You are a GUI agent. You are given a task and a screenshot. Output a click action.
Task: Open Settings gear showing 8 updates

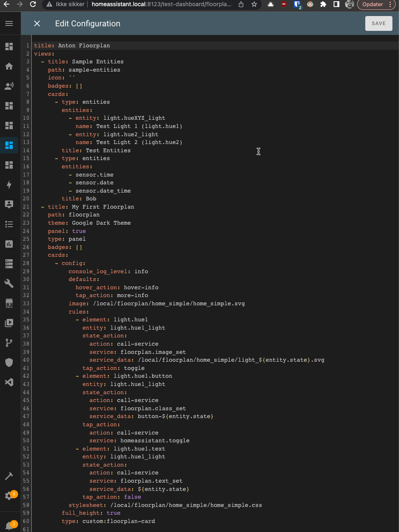coord(9,496)
